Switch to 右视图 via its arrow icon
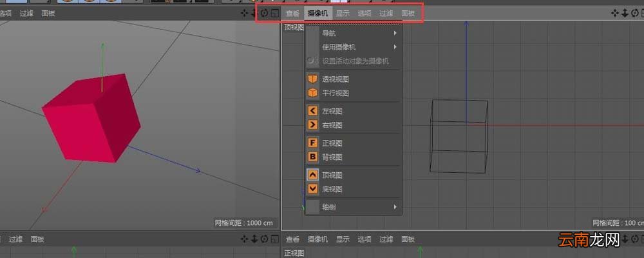This screenshot has width=644, height=258. point(313,124)
